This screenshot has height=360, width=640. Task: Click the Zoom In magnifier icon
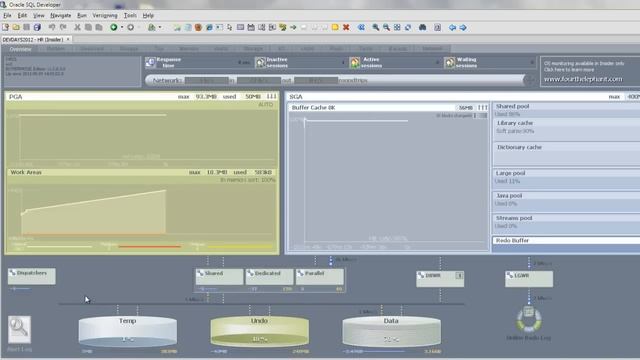click(376, 27)
